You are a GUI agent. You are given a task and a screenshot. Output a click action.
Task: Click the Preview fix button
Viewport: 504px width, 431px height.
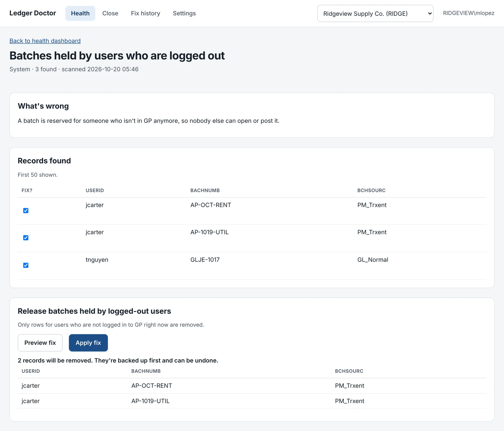tap(40, 343)
